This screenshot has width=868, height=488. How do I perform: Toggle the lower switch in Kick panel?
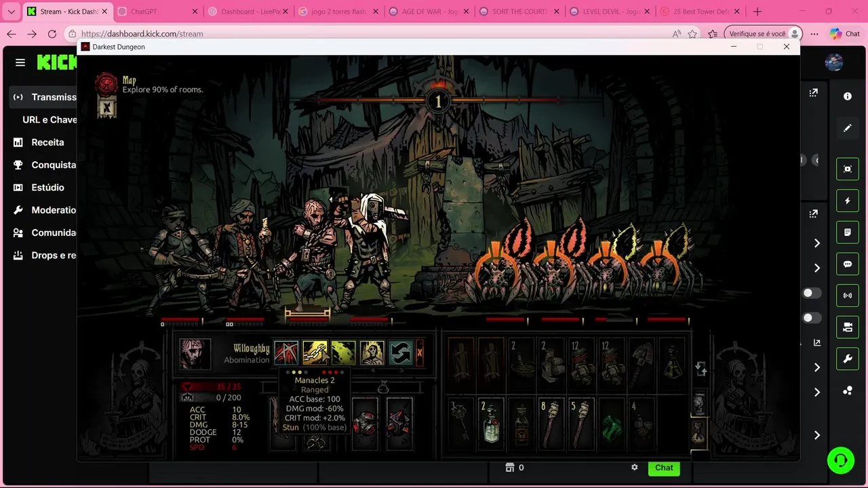click(x=811, y=318)
